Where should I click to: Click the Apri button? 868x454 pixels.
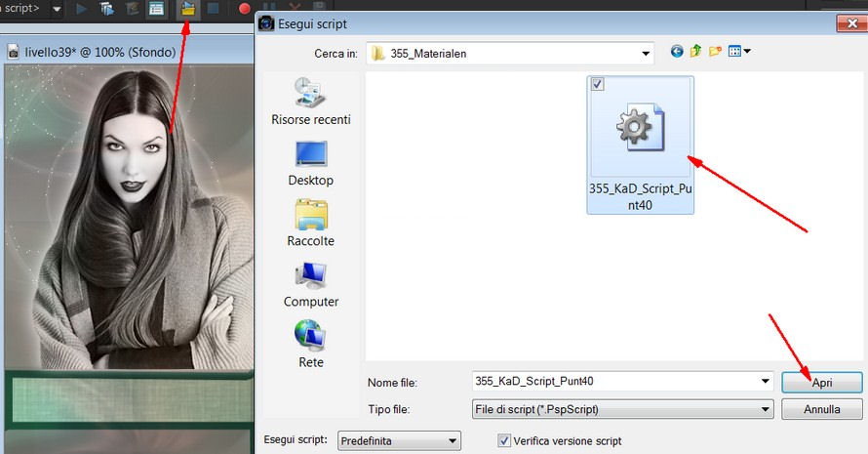(x=822, y=383)
